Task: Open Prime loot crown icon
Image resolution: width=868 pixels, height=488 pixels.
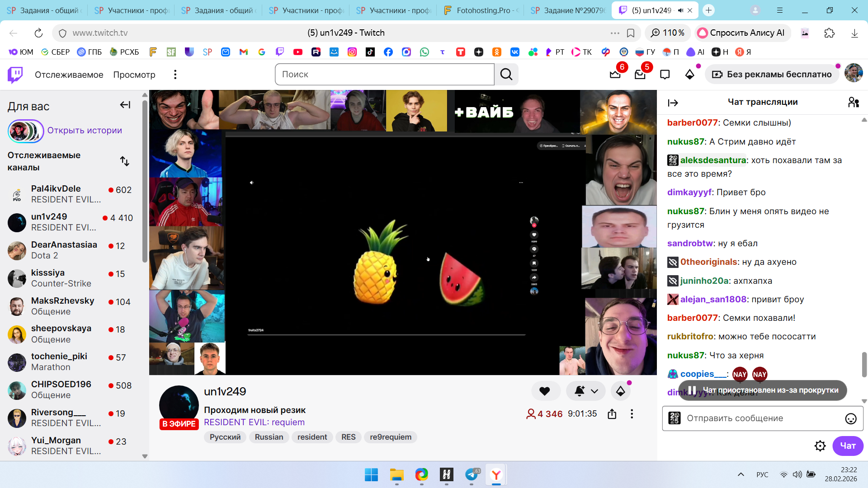Action: tap(615, 75)
